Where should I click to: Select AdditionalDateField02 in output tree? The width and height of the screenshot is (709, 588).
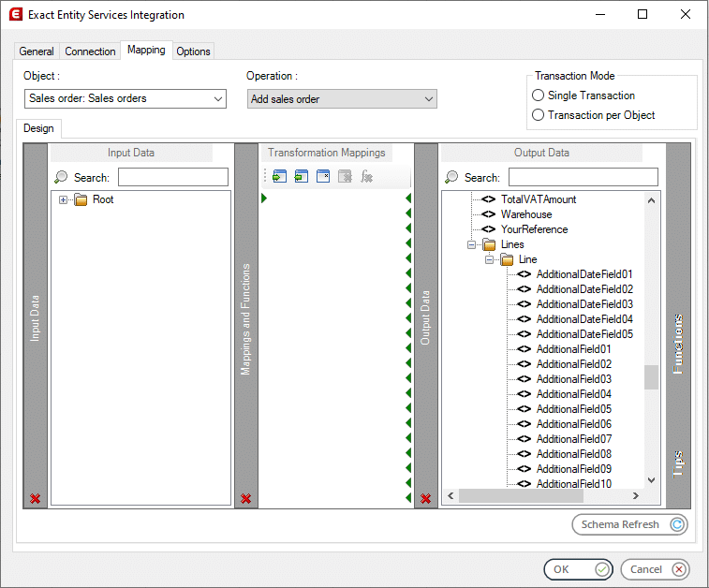(x=584, y=289)
